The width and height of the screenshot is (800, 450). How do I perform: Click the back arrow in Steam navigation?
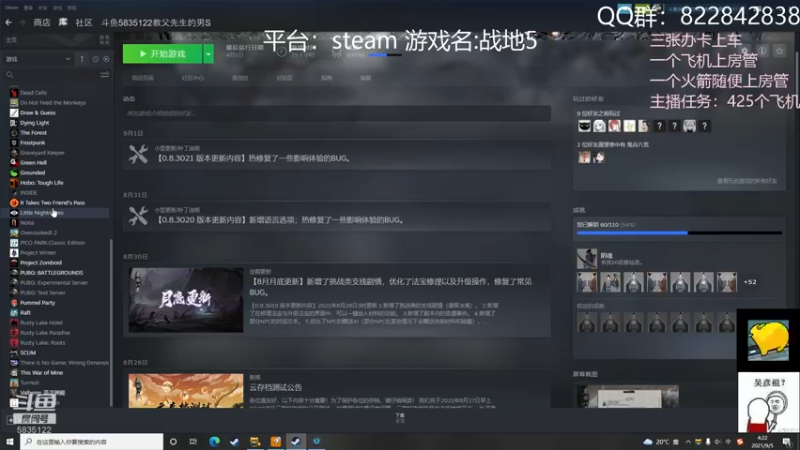pos(8,22)
